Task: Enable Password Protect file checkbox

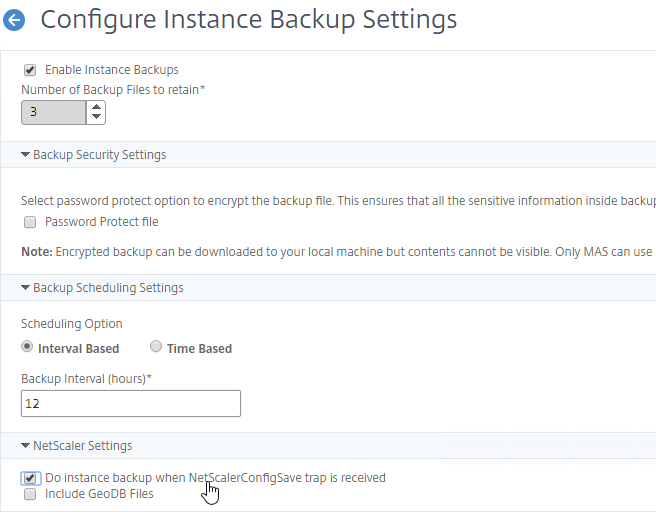Action: pos(30,222)
